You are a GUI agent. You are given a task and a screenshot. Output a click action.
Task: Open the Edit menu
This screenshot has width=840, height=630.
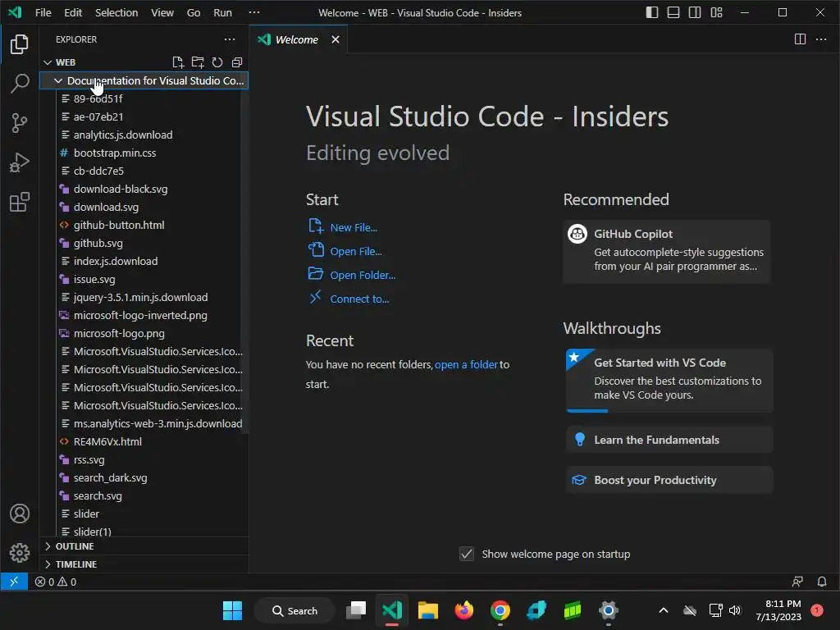coord(73,12)
